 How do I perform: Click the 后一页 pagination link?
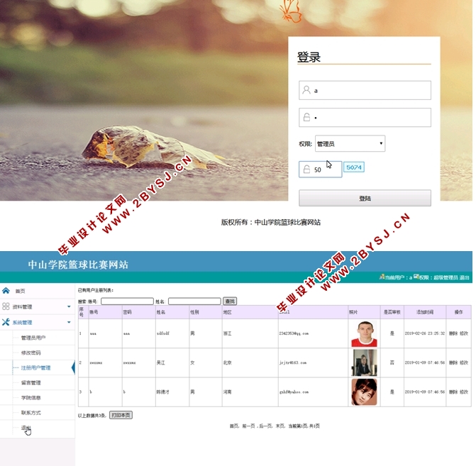[x=266, y=426]
